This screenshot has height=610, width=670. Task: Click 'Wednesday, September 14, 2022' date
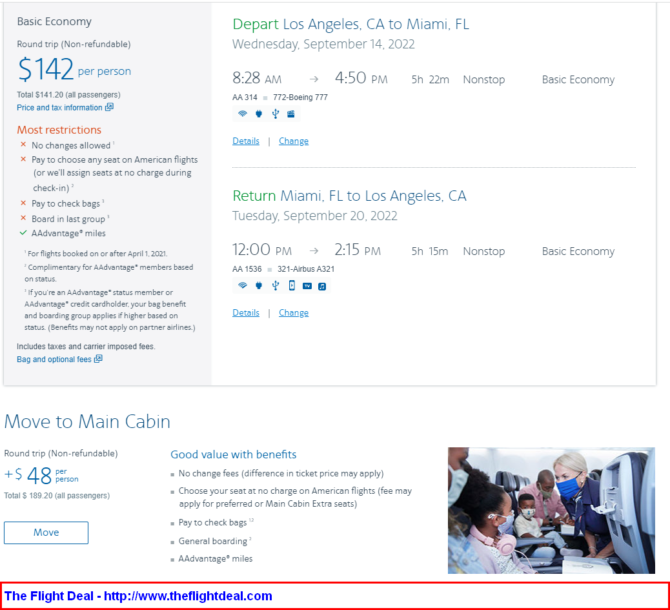tap(323, 44)
